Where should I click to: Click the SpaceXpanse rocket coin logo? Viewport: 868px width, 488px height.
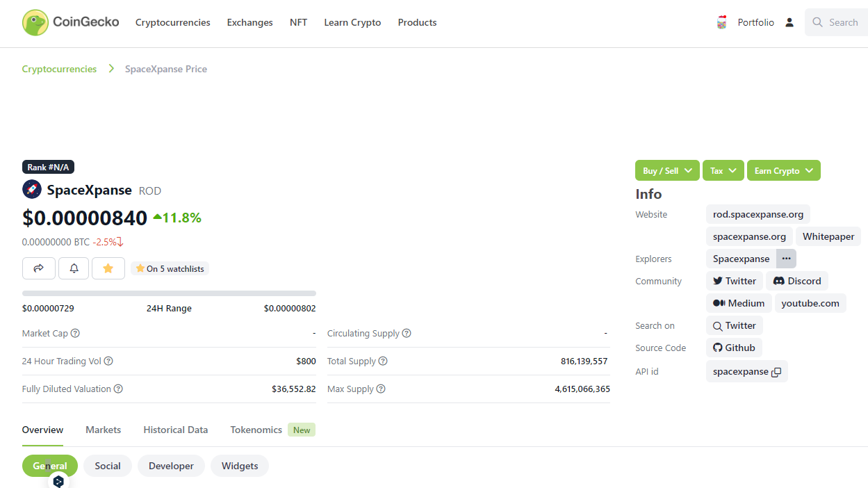[32, 189]
